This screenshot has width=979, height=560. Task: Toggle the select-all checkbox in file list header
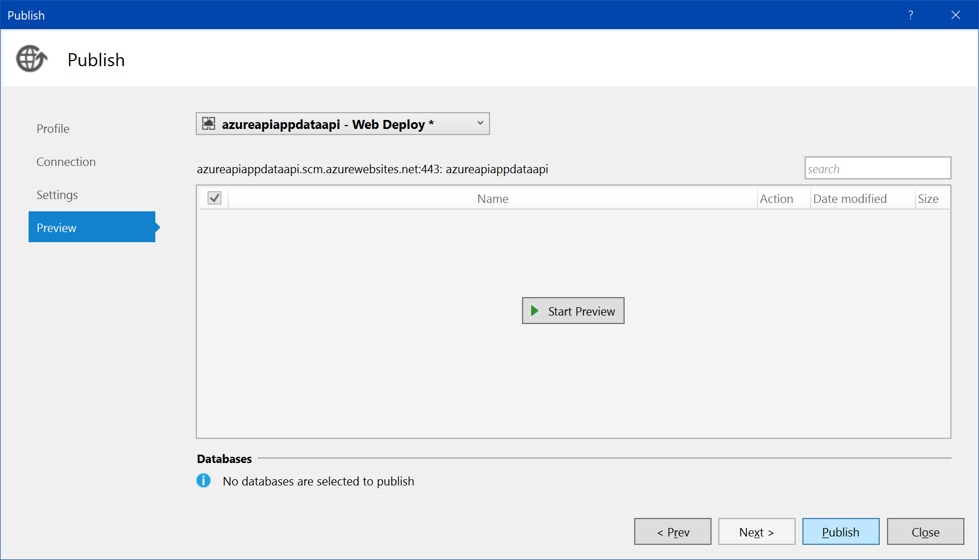coord(214,198)
